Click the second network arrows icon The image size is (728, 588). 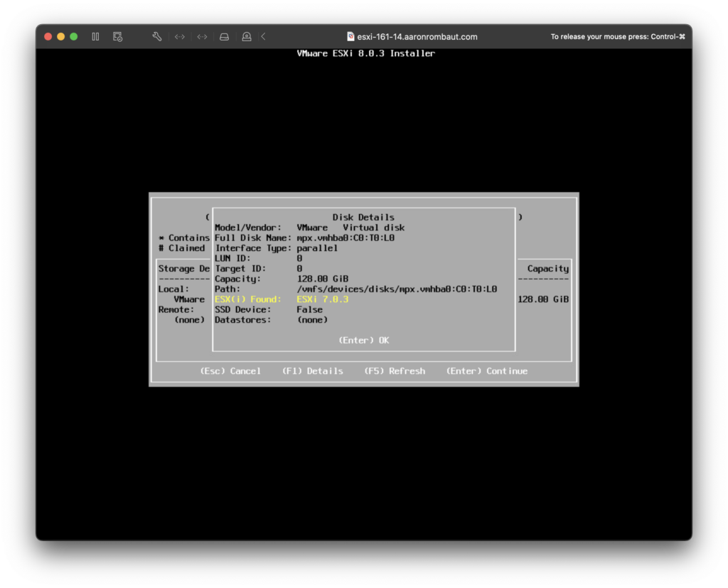(202, 36)
